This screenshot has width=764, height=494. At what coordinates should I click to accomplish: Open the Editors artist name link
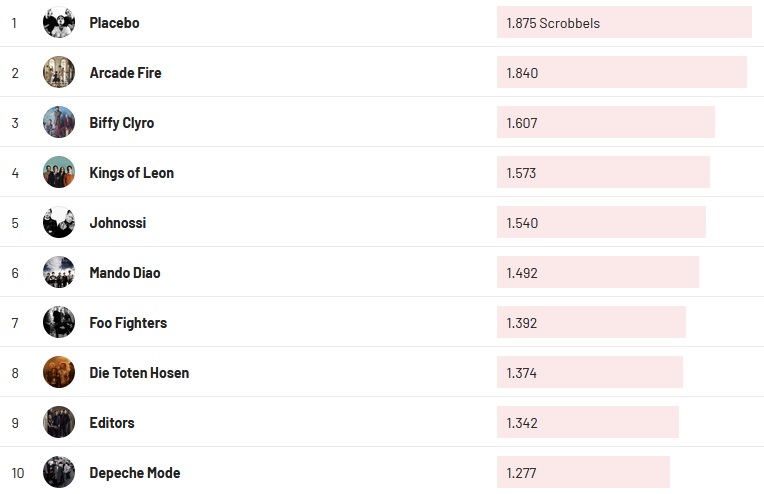(111, 423)
